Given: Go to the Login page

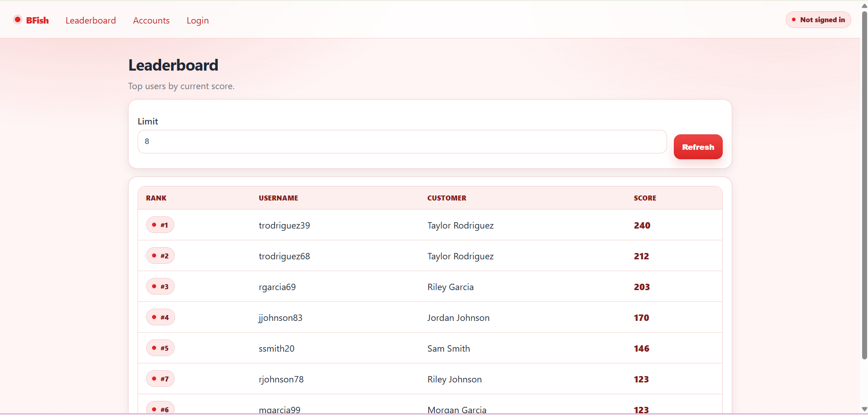Looking at the screenshot, I should point(198,20).
